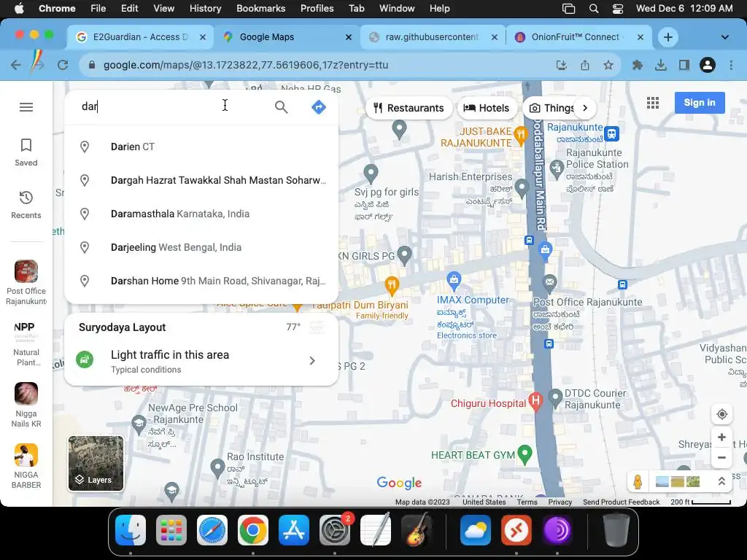The height and width of the screenshot is (560, 747).
Task: Toggle the Chrome side panel
Action: 684,65
